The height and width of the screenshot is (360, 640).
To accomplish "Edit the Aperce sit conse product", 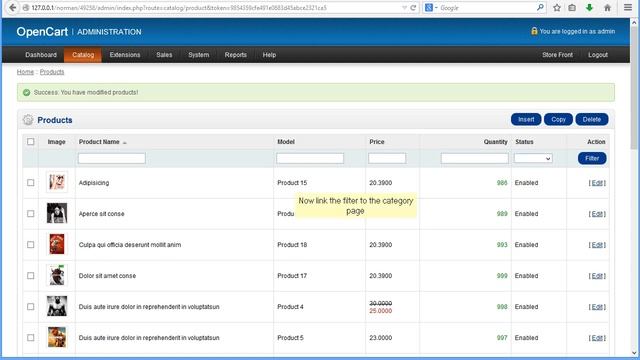I will point(597,214).
